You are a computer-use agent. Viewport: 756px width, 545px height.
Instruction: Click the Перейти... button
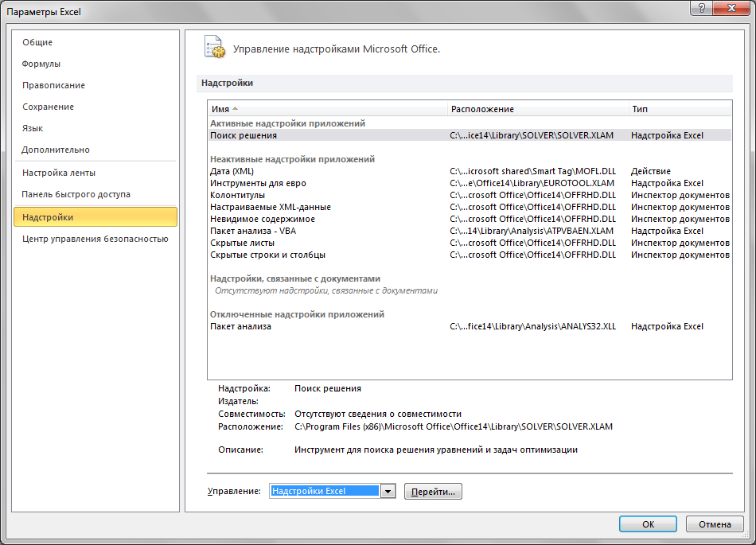tap(433, 492)
